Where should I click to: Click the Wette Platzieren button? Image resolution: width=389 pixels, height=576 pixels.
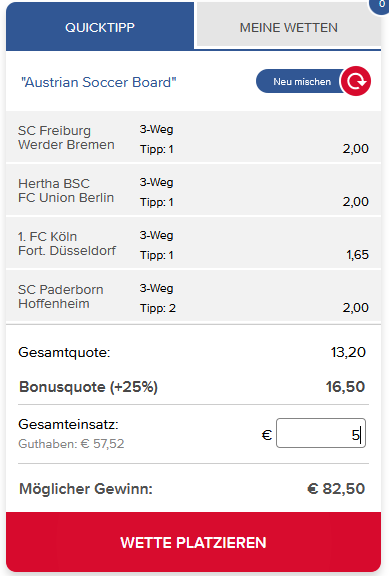pos(193,542)
